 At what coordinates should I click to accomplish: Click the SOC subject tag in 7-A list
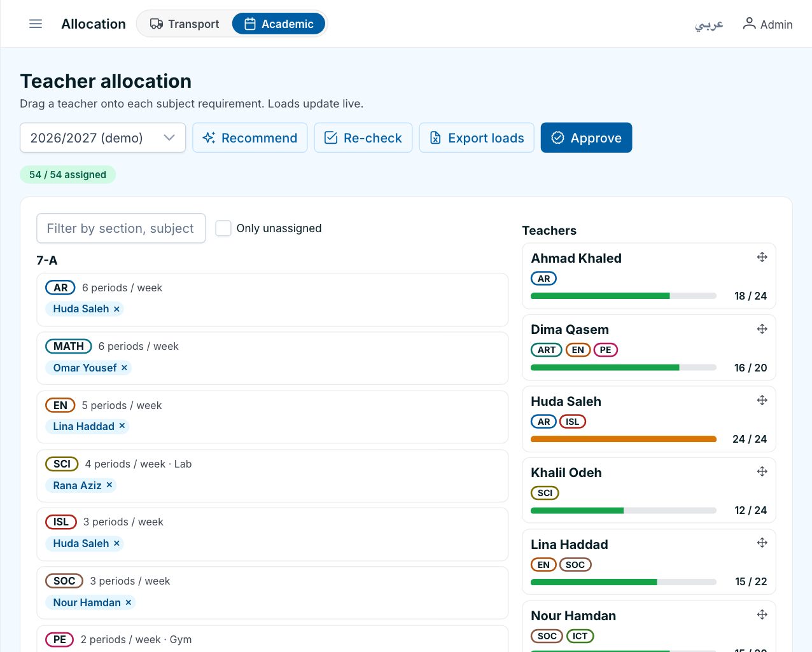tap(64, 581)
